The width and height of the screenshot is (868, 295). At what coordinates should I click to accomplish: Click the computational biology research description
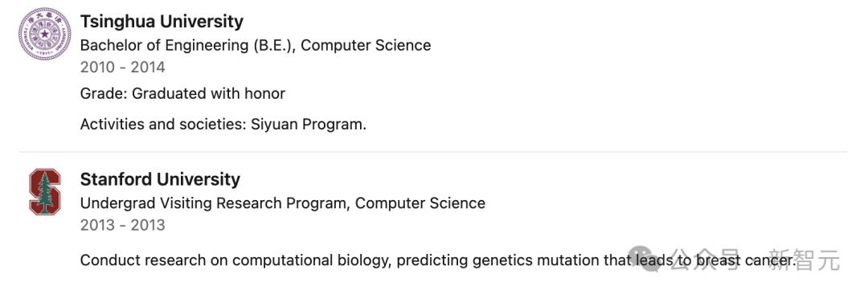pyautogui.click(x=438, y=260)
